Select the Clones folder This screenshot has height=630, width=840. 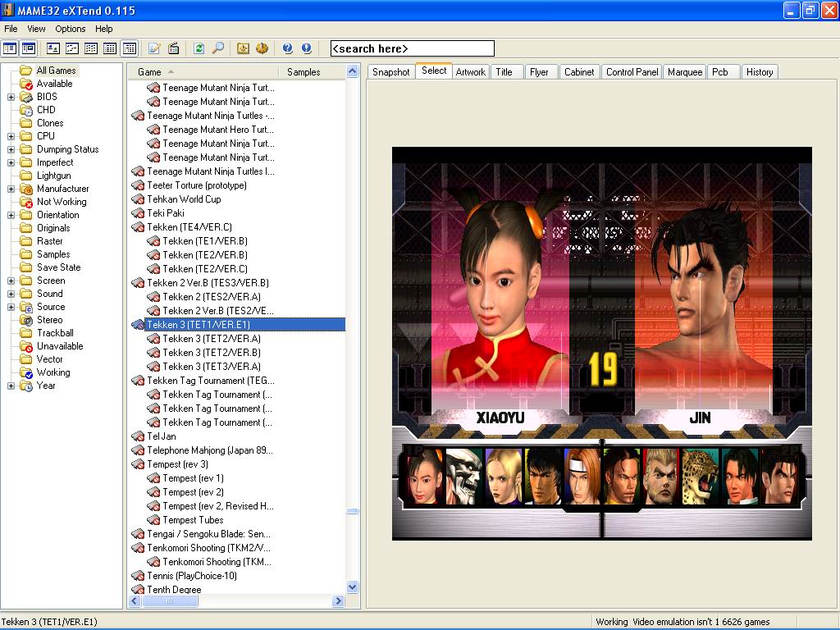click(50, 123)
